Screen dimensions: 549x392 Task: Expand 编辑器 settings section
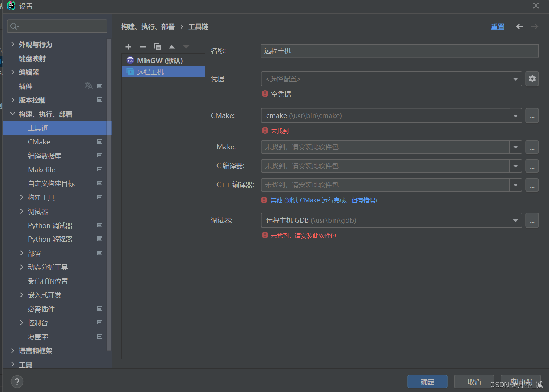[13, 72]
